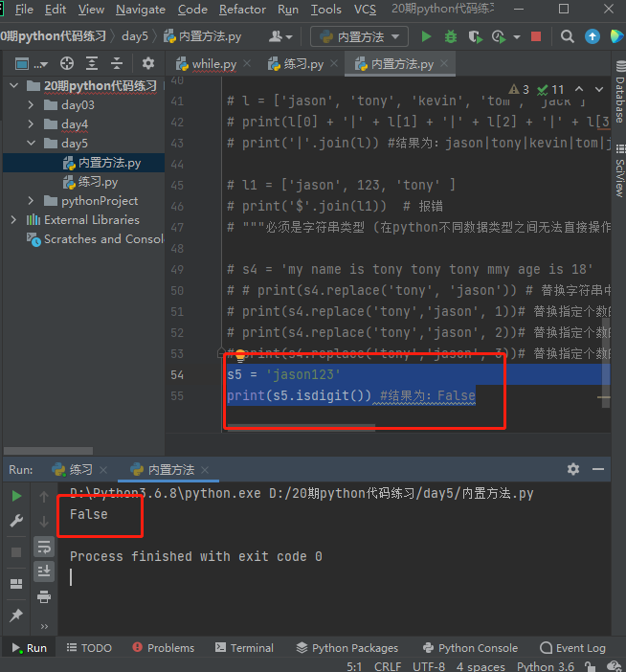Click the editor horizontal scrollbar
Viewport: 626px width, 672px height.
tap(302, 426)
